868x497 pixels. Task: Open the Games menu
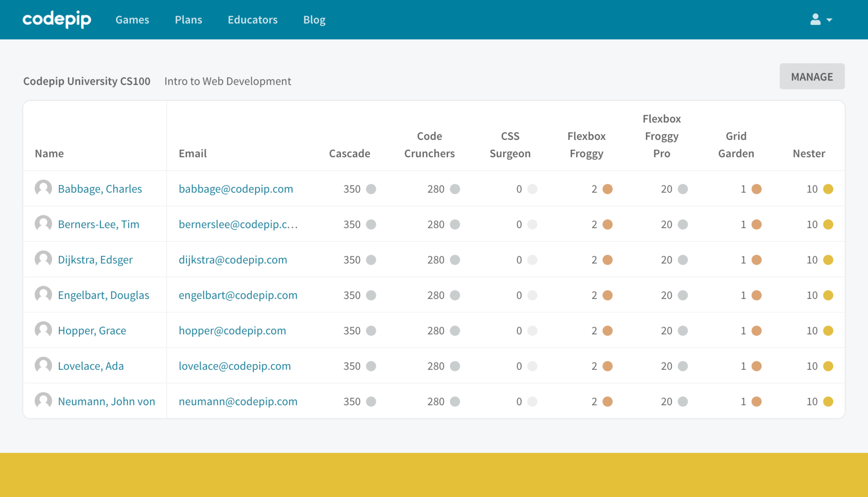pos(132,19)
